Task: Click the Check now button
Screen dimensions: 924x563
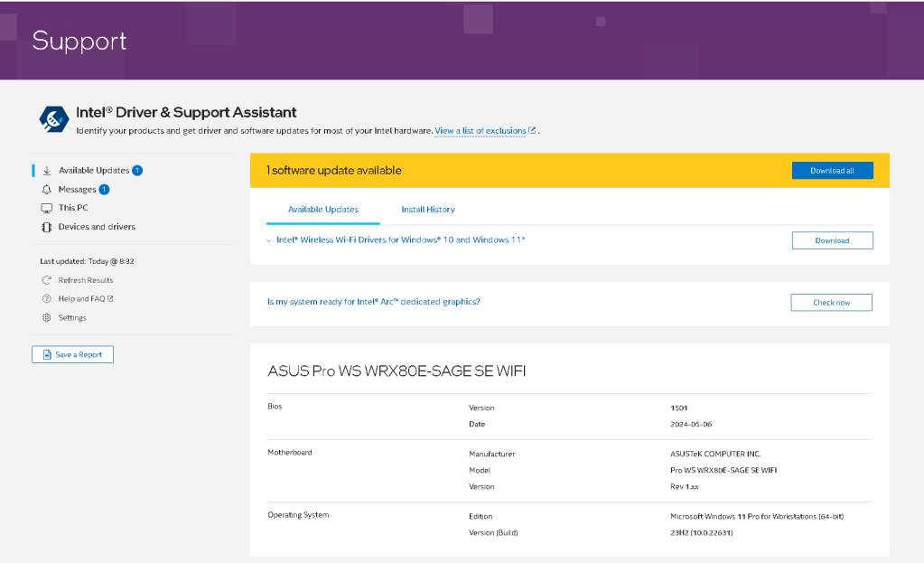Action: click(832, 303)
